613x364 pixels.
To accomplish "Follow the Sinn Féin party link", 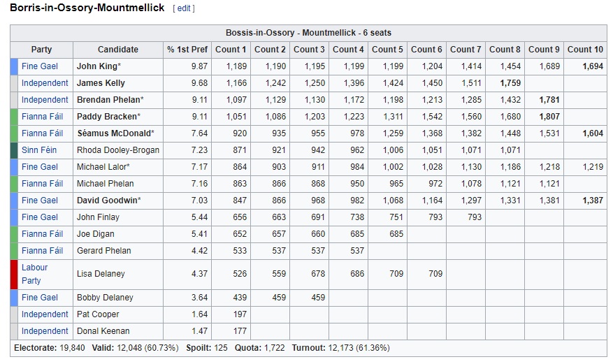I will [39, 150].
